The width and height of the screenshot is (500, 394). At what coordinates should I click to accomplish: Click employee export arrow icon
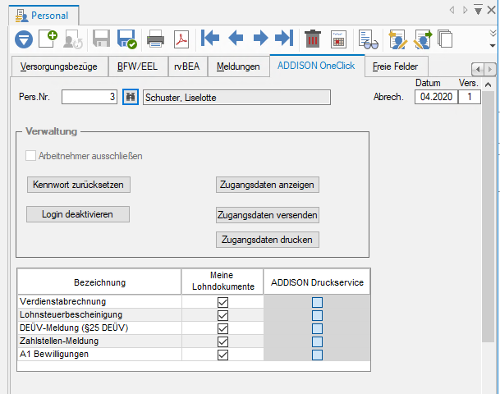click(x=423, y=39)
